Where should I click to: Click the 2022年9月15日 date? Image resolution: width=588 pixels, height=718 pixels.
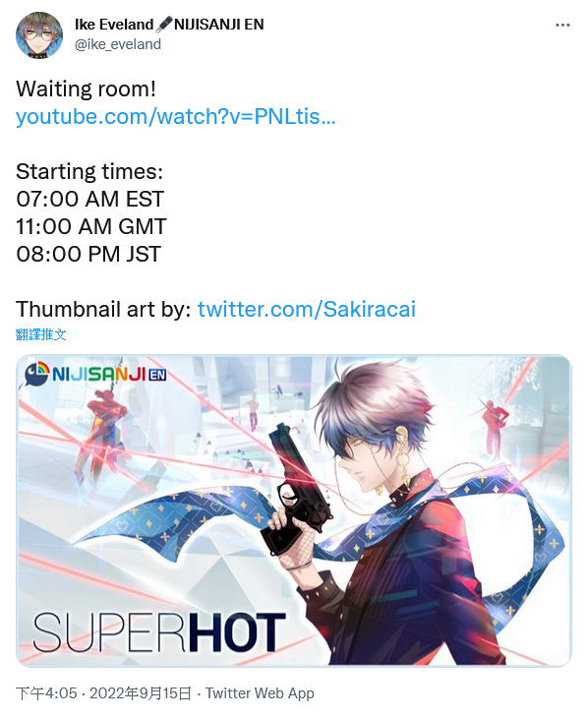141,693
